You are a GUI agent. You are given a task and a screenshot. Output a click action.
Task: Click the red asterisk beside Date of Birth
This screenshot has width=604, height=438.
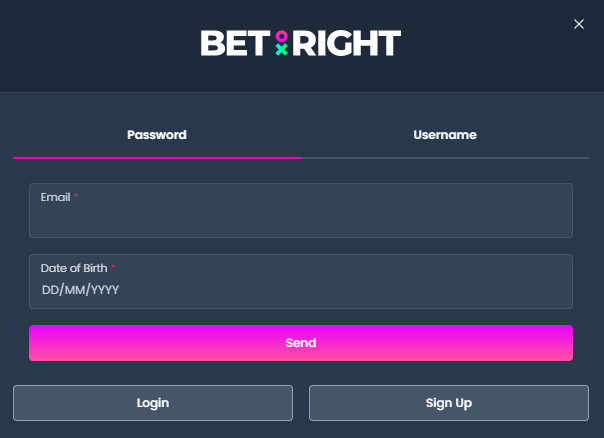point(113,267)
